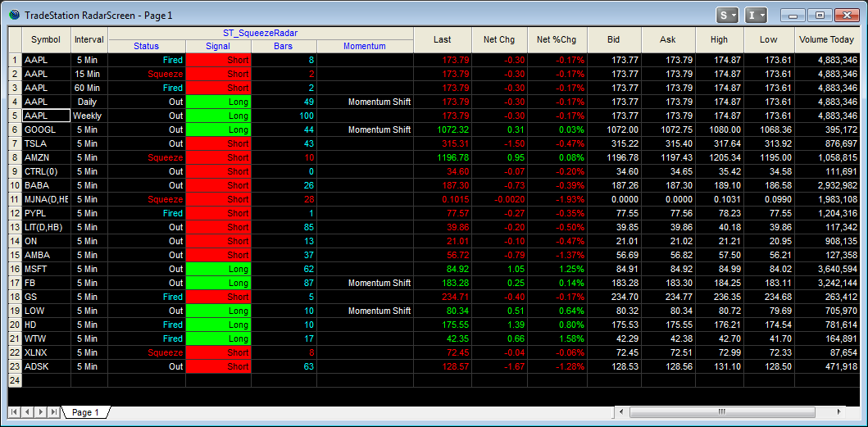Click the Bars sub-column header
Image resolution: width=868 pixels, height=427 pixels.
(x=284, y=47)
